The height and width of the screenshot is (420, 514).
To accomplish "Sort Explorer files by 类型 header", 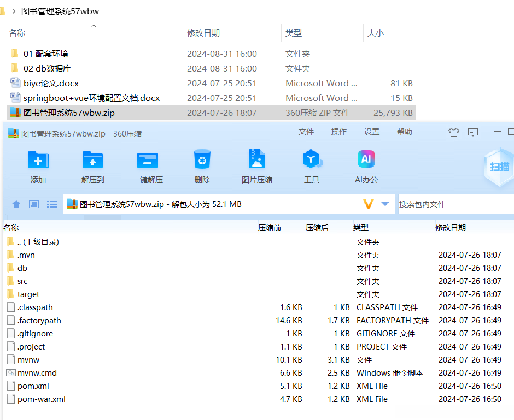I will pos(294,33).
